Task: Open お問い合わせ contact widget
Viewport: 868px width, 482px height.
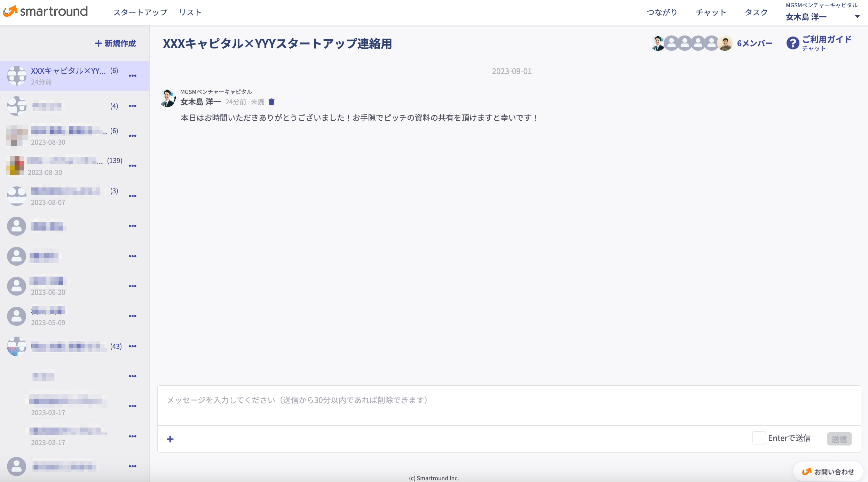Action: coord(828,472)
